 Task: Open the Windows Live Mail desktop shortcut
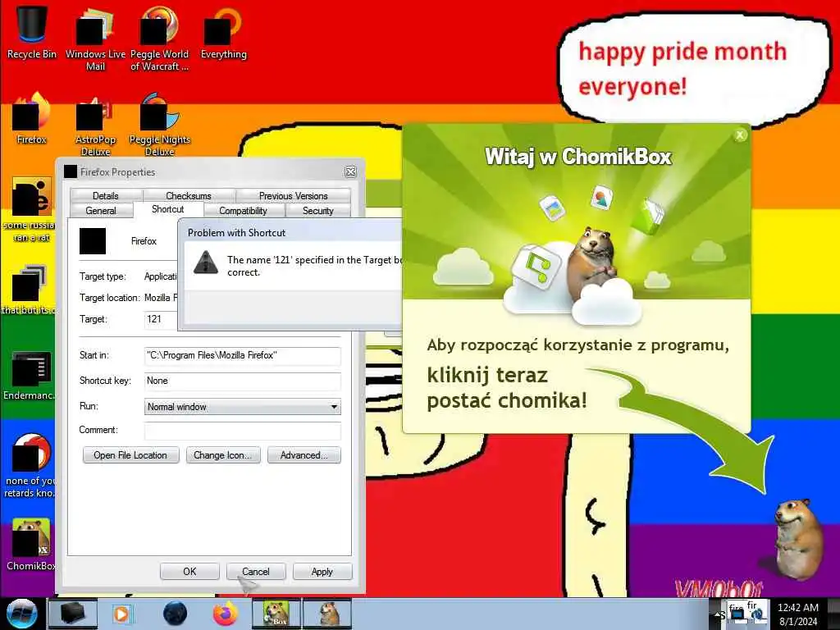(95, 38)
